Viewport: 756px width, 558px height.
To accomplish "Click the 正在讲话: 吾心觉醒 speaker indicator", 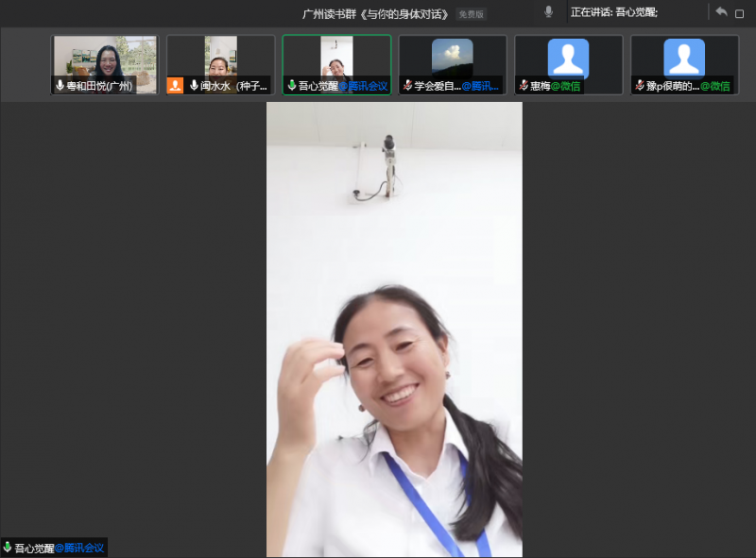I will [614, 12].
